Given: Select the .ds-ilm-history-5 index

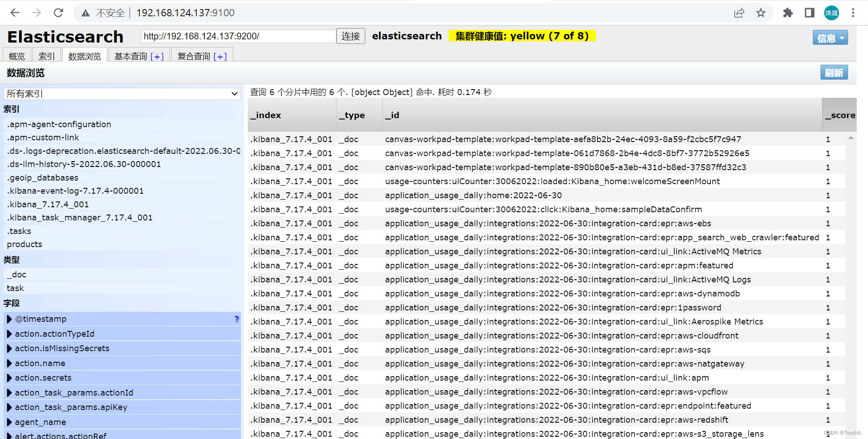Looking at the screenshot, I should 122,164.
